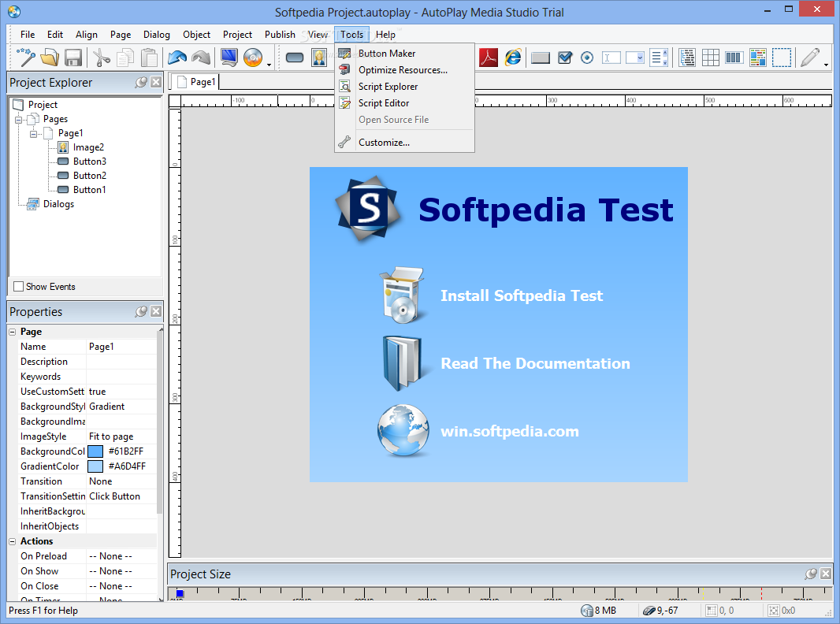Insert a ComboBox object from toolbar
Viewport: 840px width, 624px height.
[x=635, y=58]
